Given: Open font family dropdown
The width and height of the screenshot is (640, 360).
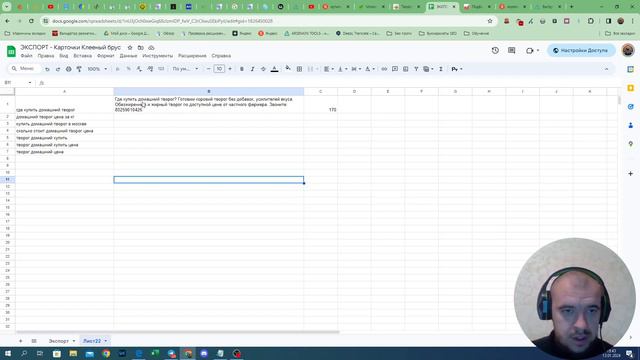Looking at the screenshot, I should 185,69.
